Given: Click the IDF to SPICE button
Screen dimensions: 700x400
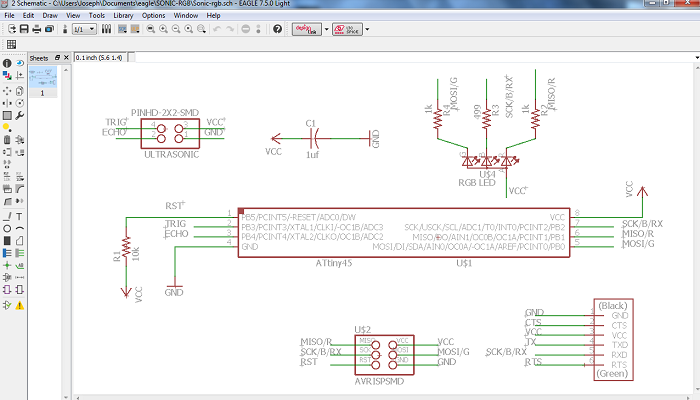Looking at the screenshot, I should point(347,29).
